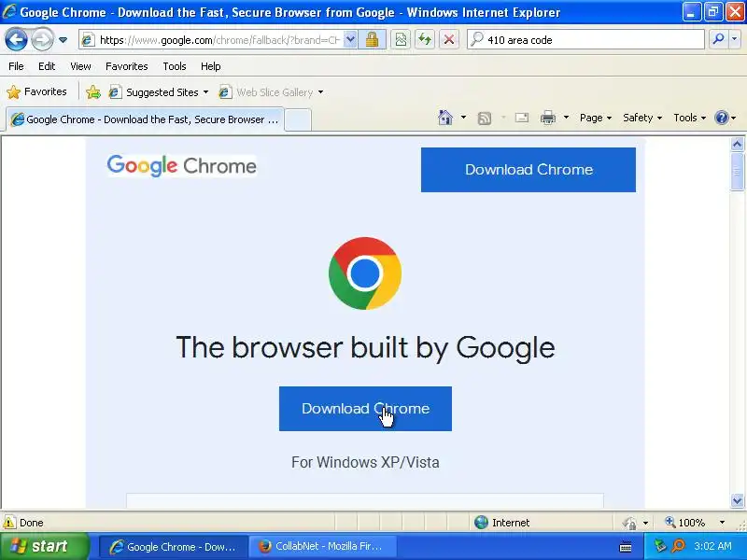Switch to CollabNet Mozilla Firefox taskbar item
Viewport: 747px width, 560px height.
click(x=322, y=547)
